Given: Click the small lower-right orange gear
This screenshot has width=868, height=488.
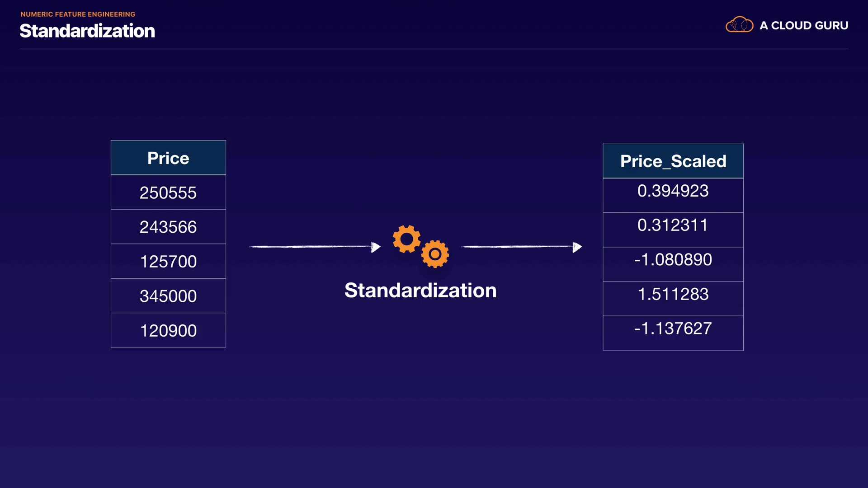Looking at the screenshot, I should tap(435, 254).
